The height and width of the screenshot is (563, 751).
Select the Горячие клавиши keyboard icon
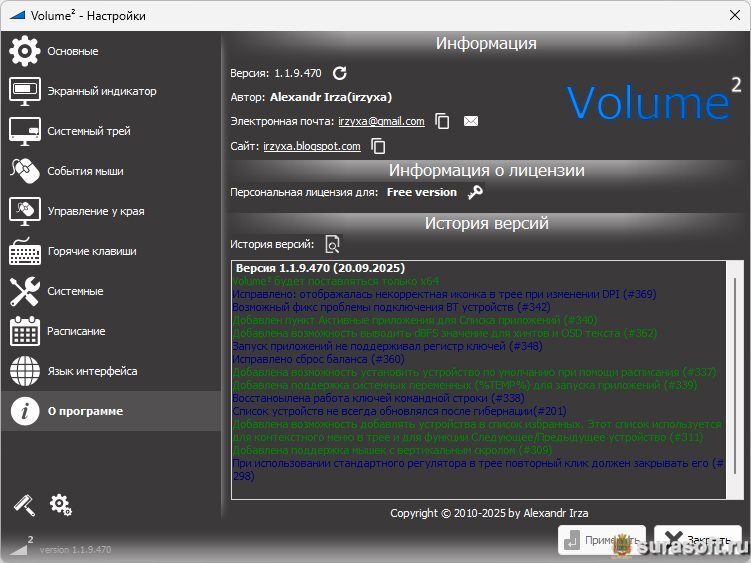pyautogui.click(x=24, y=251)
